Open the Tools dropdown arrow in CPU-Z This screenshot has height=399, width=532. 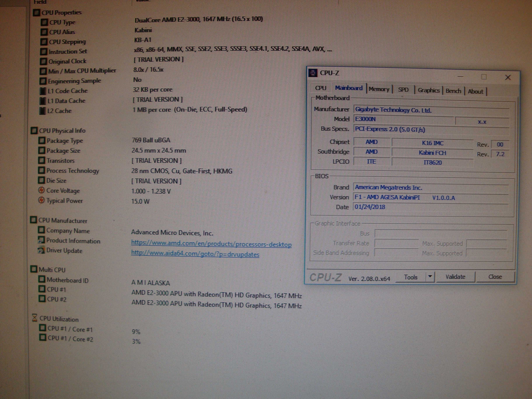pyautogui.click(x=430, y=277)
